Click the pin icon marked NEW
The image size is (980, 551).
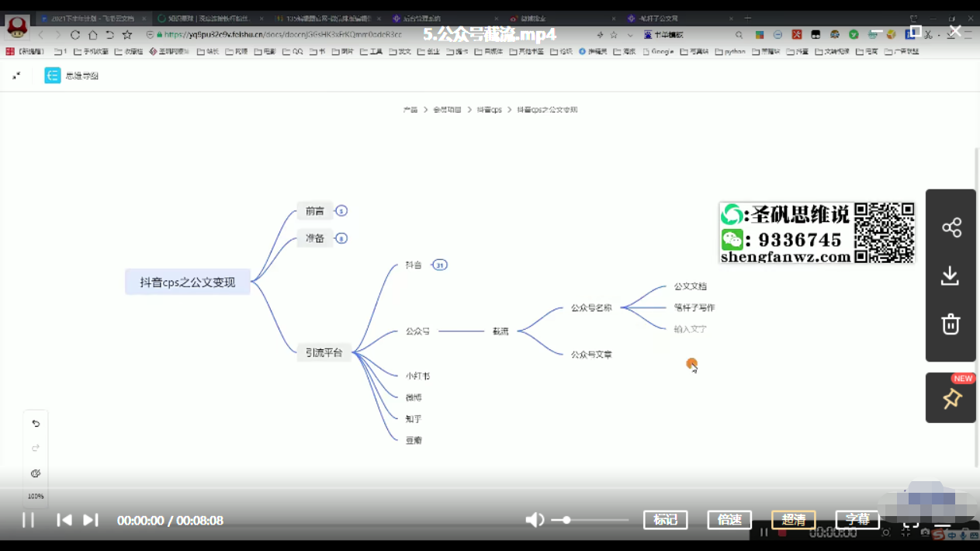pyautogui.click(x=951, y=398)
